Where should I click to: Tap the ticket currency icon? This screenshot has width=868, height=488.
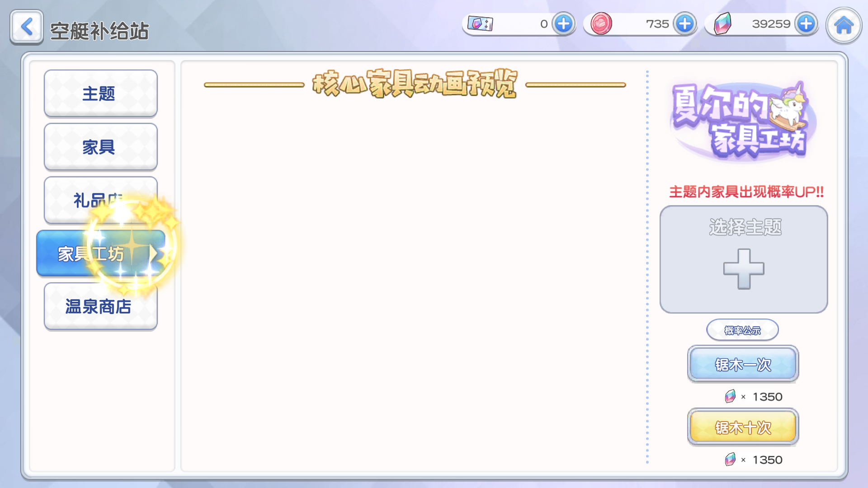480,23
